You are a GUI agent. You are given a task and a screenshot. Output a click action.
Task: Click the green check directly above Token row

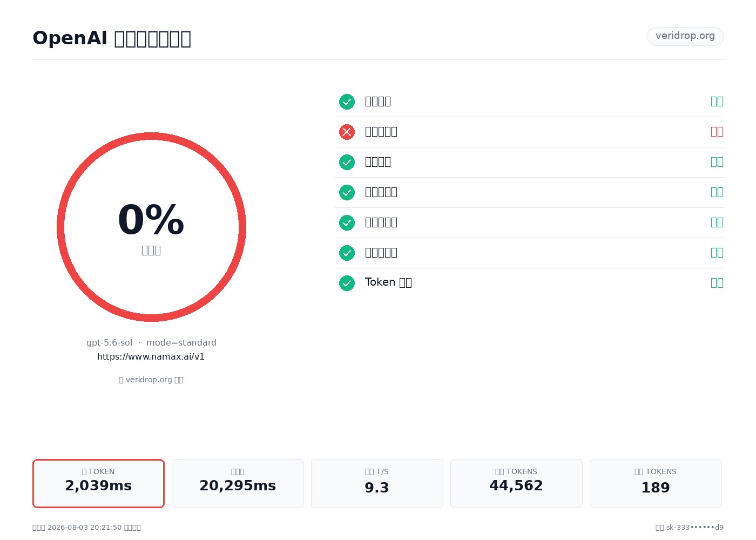[x=347, y=253]
